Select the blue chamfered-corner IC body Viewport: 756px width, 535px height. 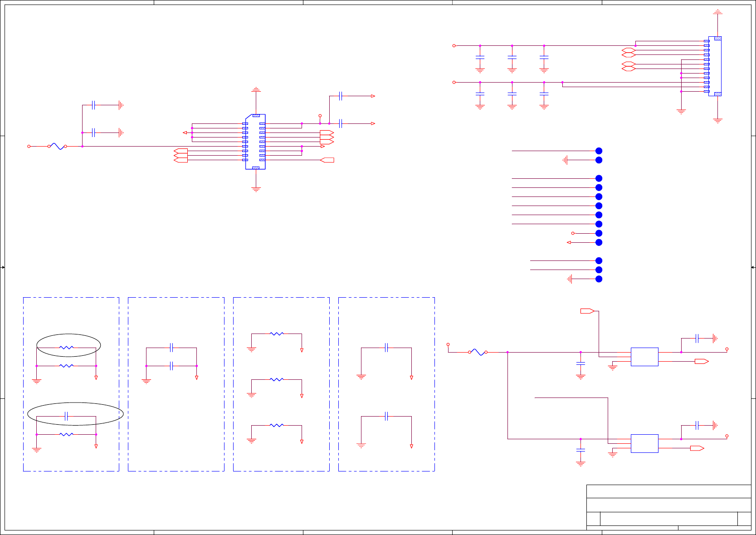pos(255,142)
